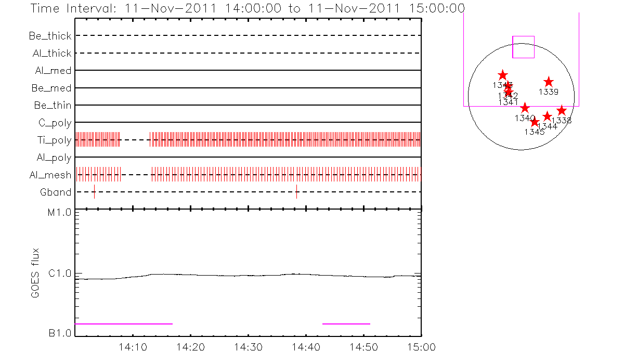Click the 14:30 time axis label

tap(249, 347)
